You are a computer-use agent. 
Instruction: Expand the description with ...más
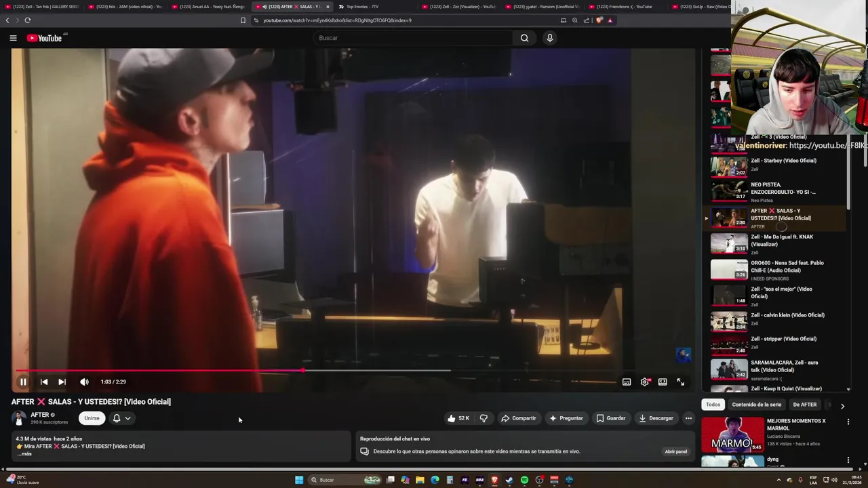coord(24,454)
